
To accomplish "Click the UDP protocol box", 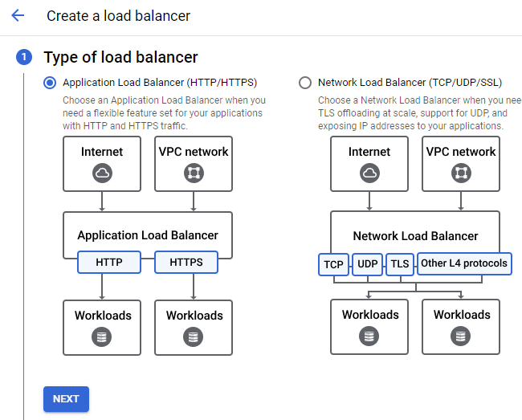I will tap(368, 263).
